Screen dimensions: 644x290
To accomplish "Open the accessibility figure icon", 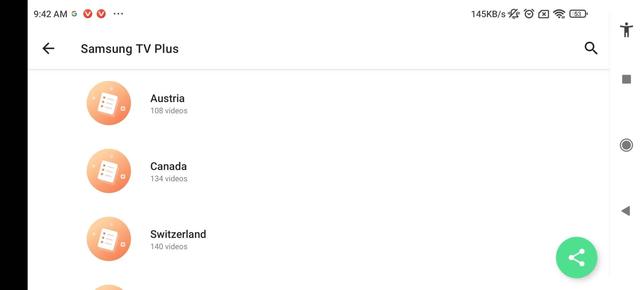I will [626, 30].
